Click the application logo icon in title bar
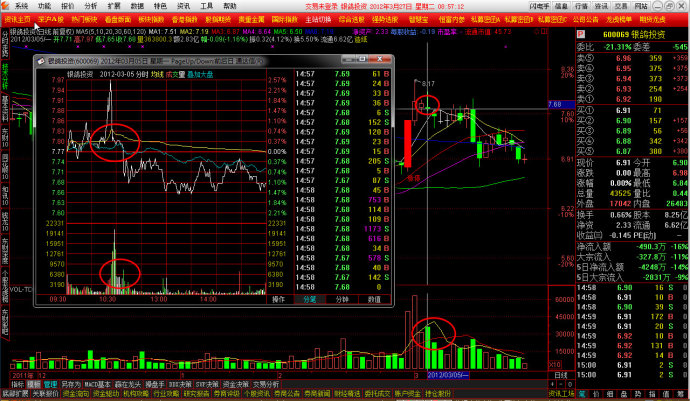This screenshot has height=401, width=690. 5,5
